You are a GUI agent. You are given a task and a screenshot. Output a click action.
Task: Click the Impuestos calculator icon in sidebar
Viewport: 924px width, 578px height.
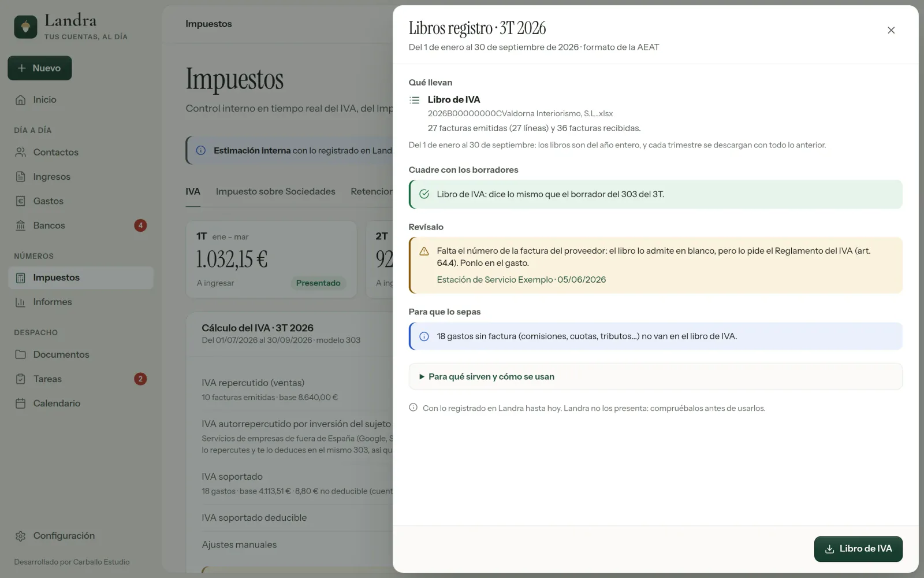(x=21, y=278)
